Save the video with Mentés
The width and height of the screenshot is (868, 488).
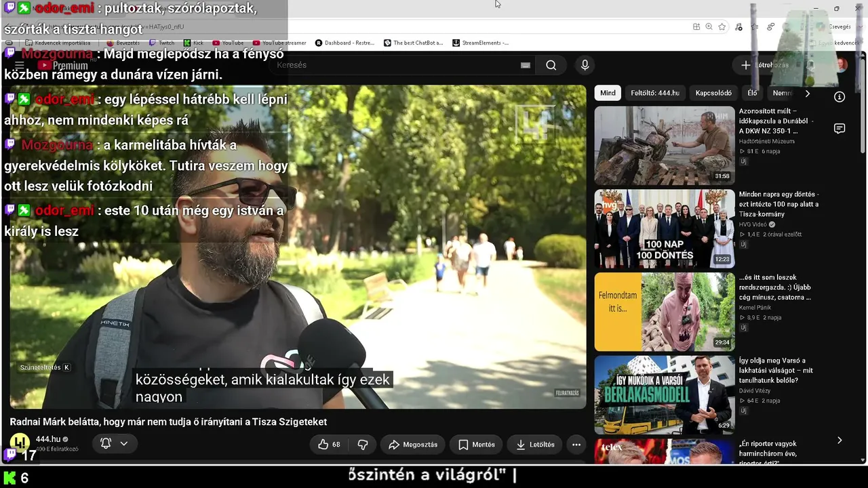(477, 445)
